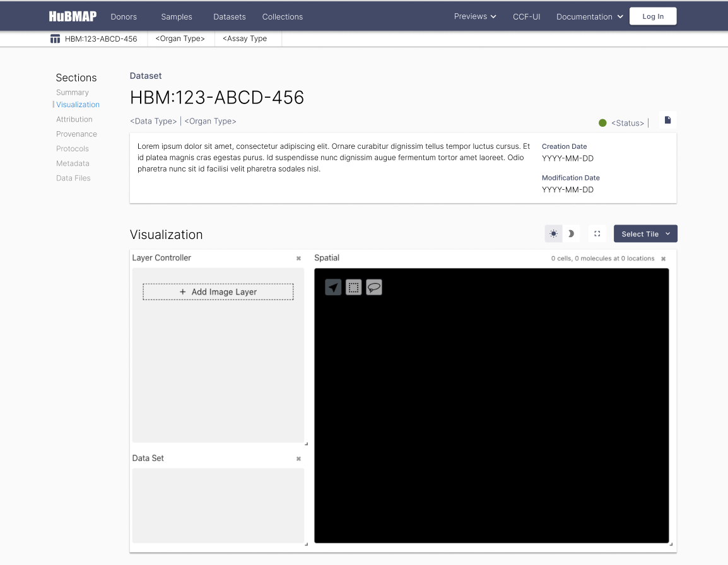Screen dimensions: 728x565
Task: Close the Layer Controller panel
Action: pyautogui.click(x=298, y=258)
